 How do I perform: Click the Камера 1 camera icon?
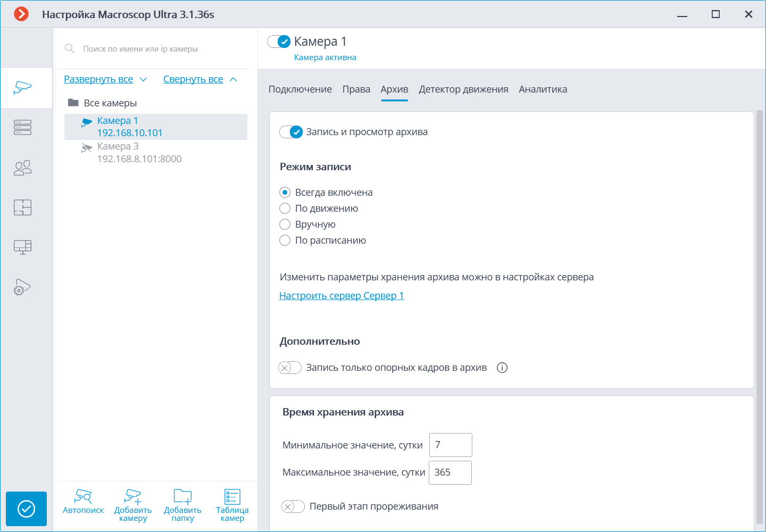click(87, 123)
